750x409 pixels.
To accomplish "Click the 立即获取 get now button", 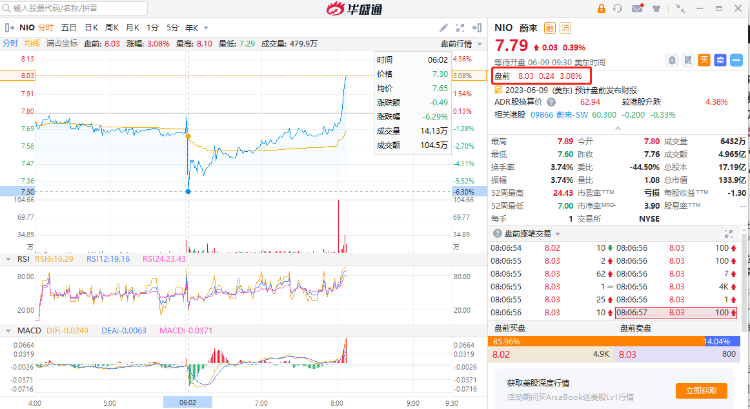I will tap(701, 391).
